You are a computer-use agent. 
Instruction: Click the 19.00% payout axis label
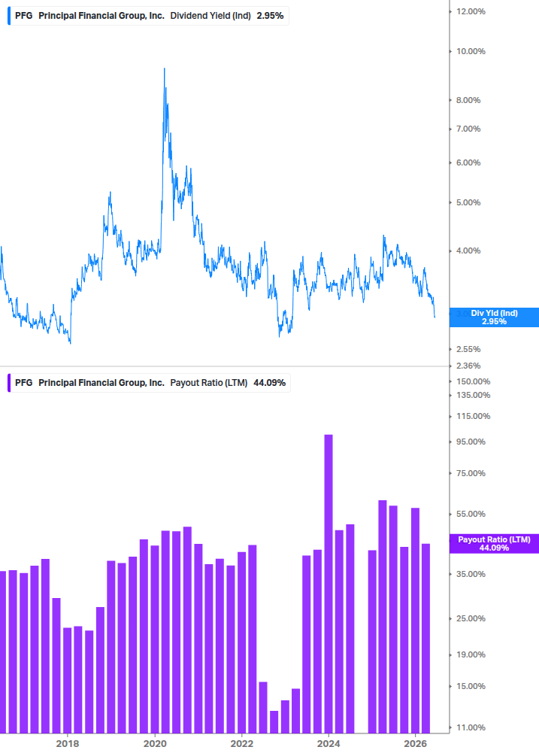coord(471,654)
